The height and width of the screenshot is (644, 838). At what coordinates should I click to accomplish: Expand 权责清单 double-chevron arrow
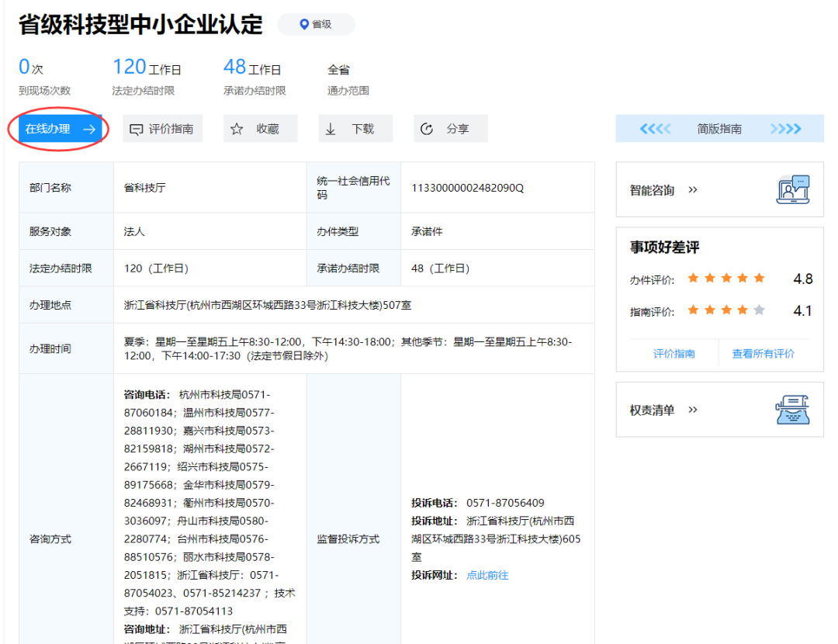693,410
